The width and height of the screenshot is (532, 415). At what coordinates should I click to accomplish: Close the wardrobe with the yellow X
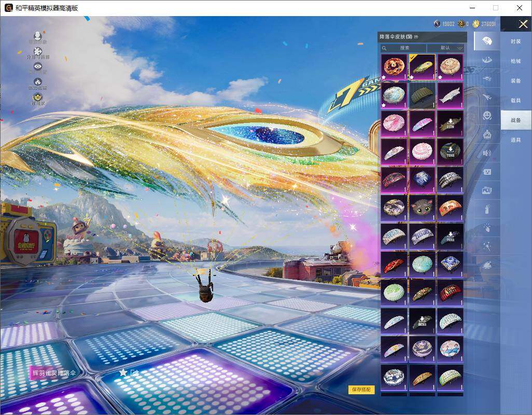[523, 24]
